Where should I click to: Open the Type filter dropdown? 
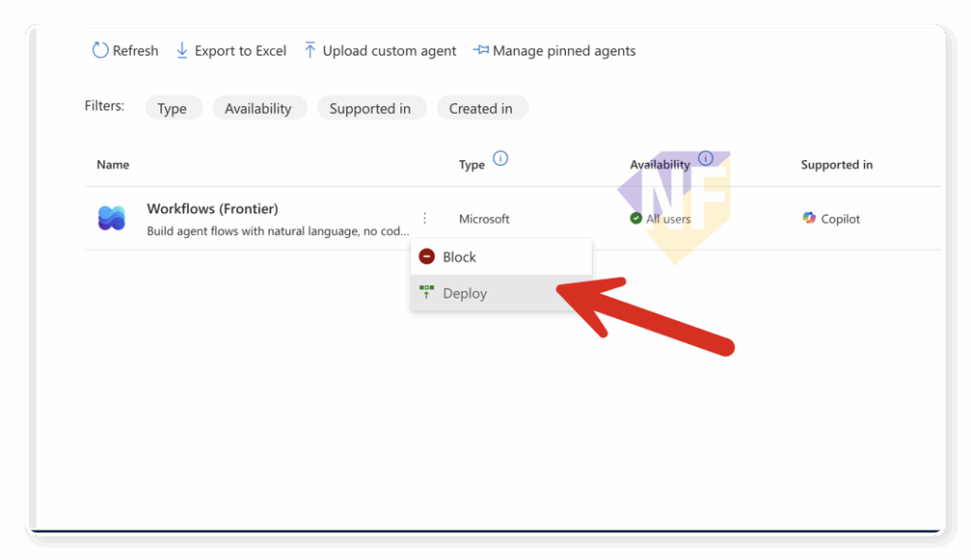[x=172, y=109]
